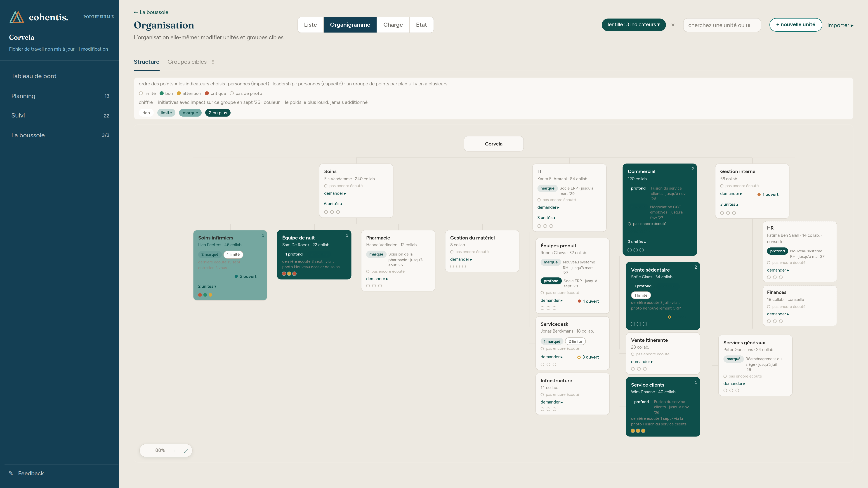Open the 'lentille : 3 indicateurs' dropdown
868x488 pixels.
[633, 25]
